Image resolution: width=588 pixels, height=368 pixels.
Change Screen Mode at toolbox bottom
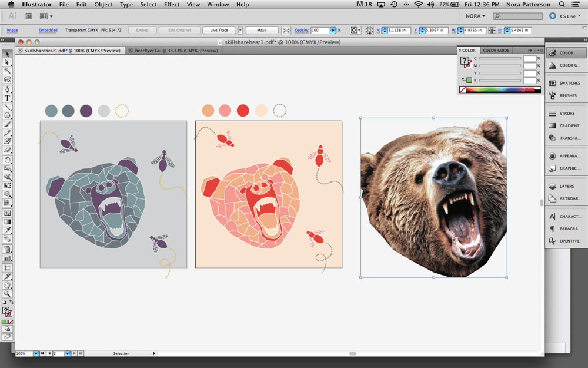tap(7, 337)
